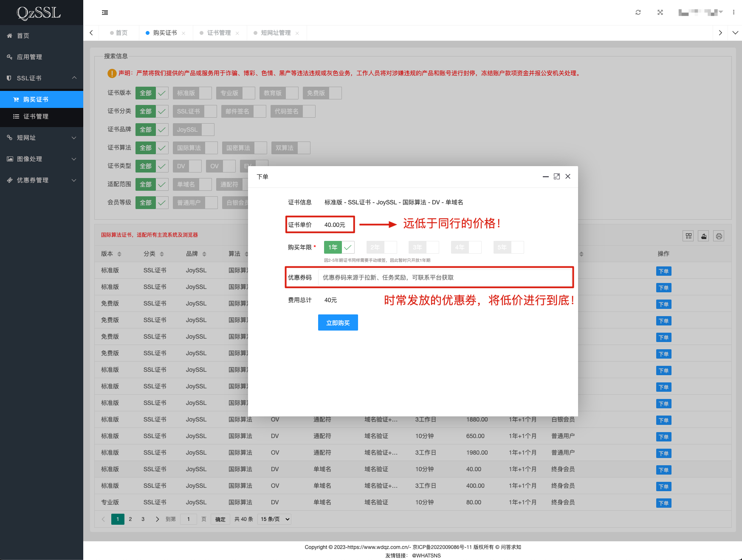
Task: Click the print table icon
Action: coord(719,236)
